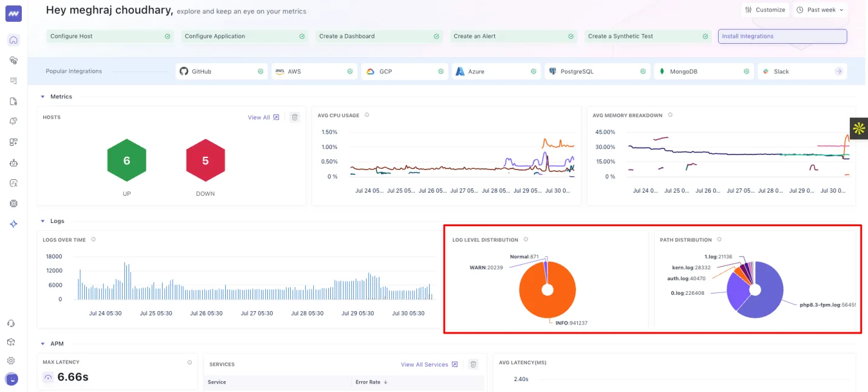Open the Past week time range dropdown

(x=819, y=10)
